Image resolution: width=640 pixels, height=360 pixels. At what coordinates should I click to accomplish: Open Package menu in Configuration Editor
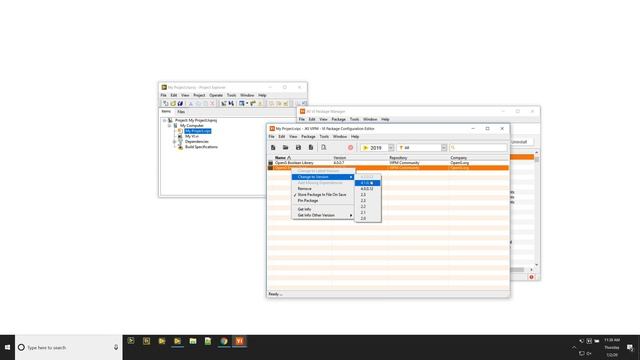(308, 136)
